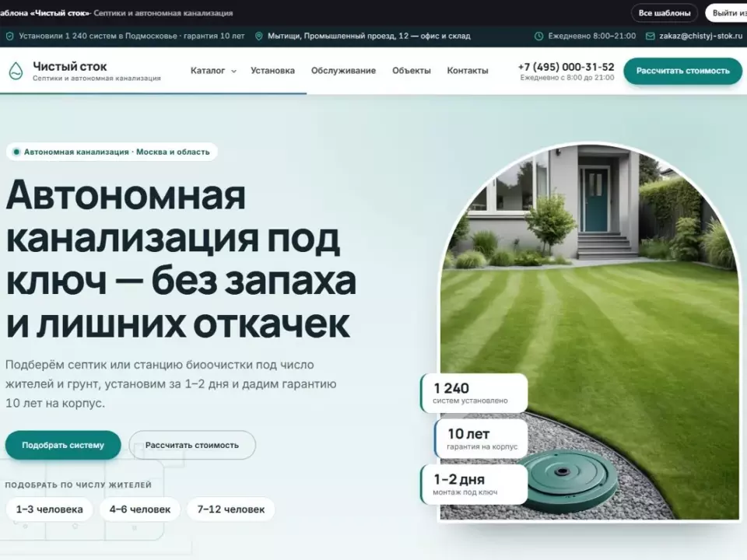Click the Чистый сток site title
The width and height of the screenshot is (747, 560).
[x=69, y=67]
